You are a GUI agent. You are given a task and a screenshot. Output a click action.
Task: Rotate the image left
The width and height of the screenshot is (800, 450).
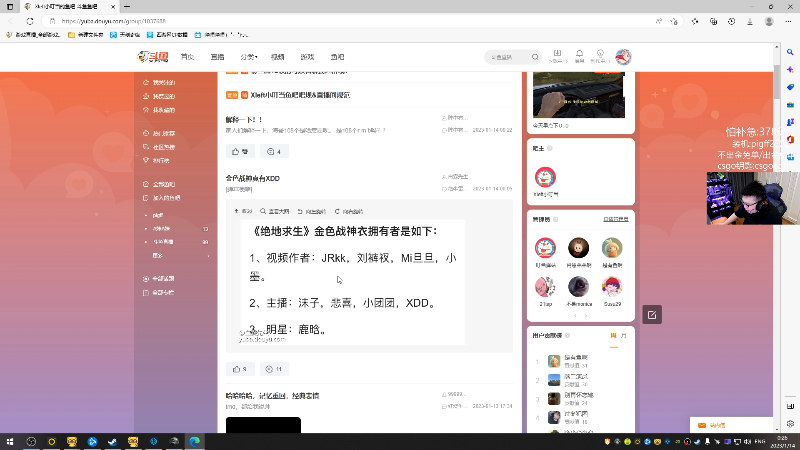(312, 211)
